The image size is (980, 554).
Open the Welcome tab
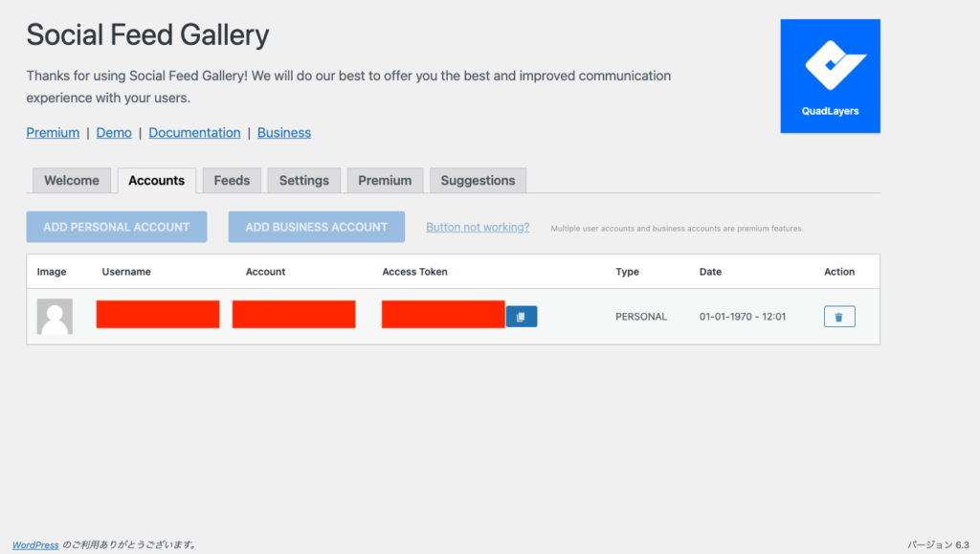[72, 180]
